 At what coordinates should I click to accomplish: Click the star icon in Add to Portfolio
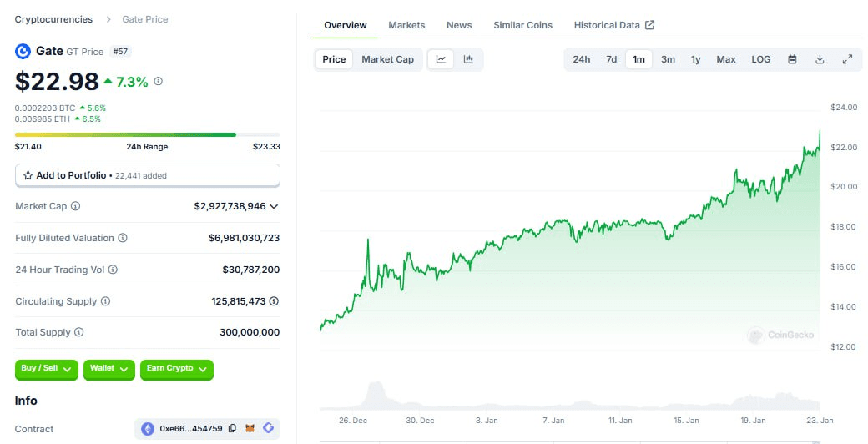pyautogui.click(x=28, y=175)
